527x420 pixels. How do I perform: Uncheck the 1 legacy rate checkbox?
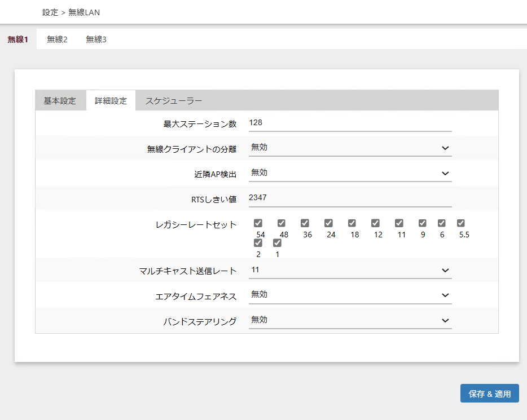(x=277, y=243)
